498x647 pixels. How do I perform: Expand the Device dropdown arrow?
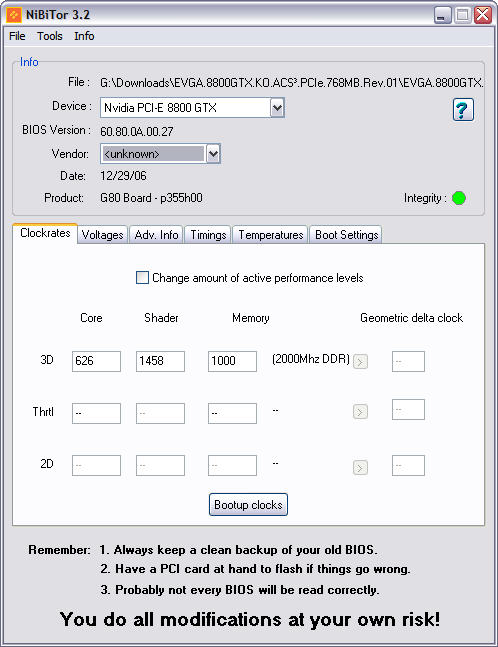click(277, 108)
